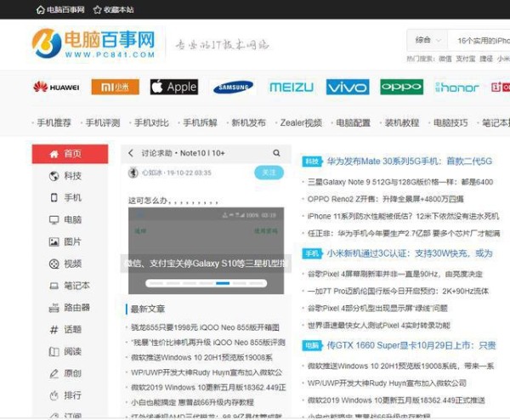The width and height of the screenshot is (510, 420).
Task: Click the blue 科技 category tag
Action: click(312, 162)
